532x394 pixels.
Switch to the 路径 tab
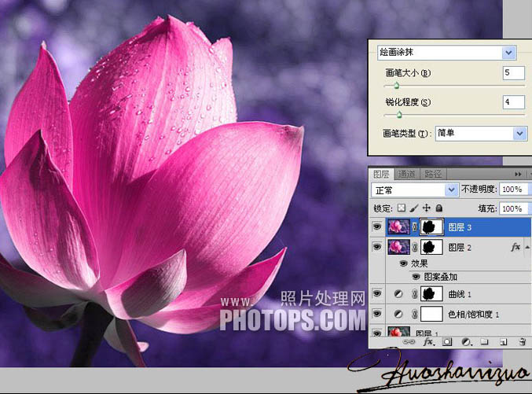[x=432, y=174]
